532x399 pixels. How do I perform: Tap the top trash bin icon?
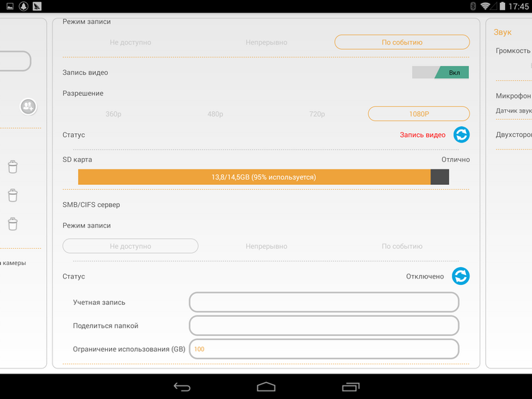pyautogui.click(x=13, y=167)
